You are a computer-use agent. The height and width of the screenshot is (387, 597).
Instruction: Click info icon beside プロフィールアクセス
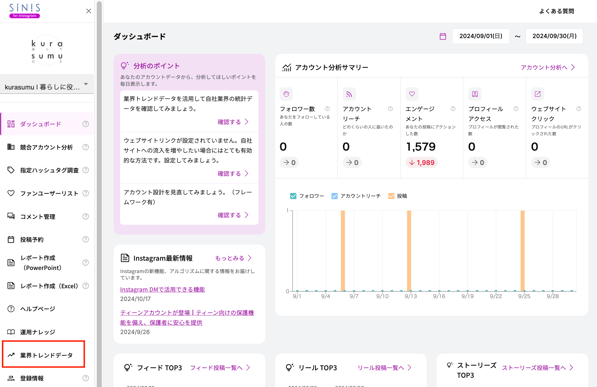tap(516, 109)
